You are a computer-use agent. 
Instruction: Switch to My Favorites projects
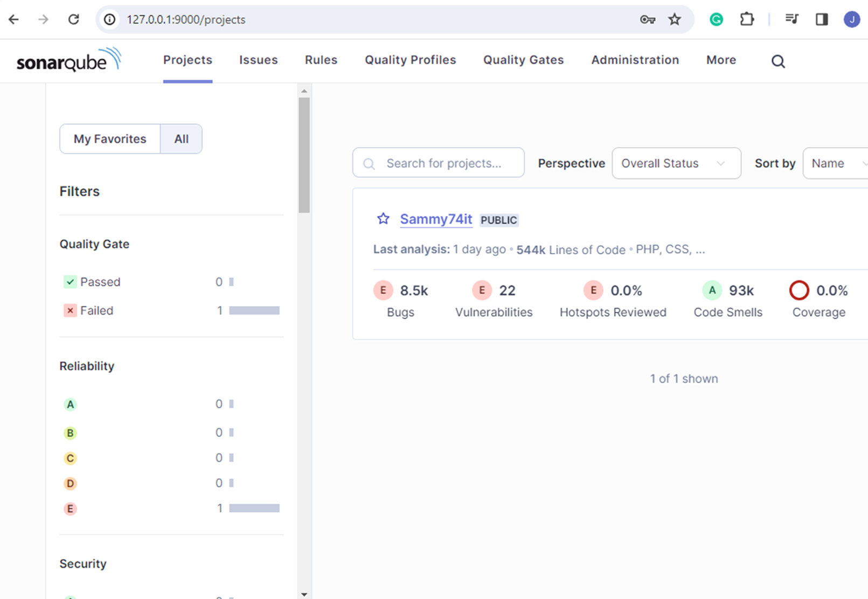[x=110, y=139]
